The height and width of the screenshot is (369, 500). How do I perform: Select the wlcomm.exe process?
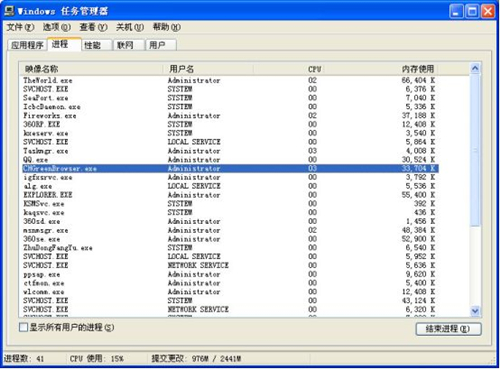pos(229,292)
